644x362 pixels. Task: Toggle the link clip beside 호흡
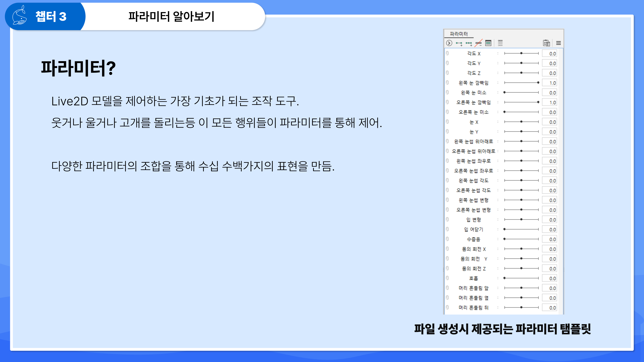pos(447,278)
